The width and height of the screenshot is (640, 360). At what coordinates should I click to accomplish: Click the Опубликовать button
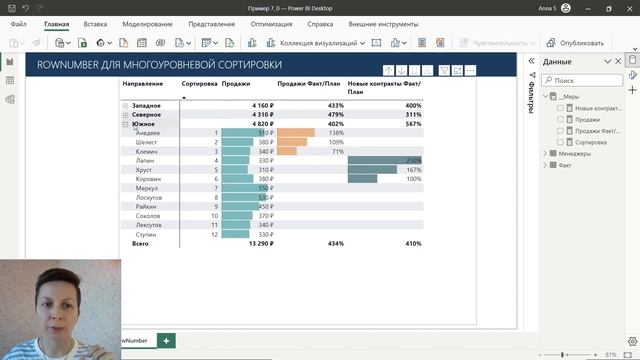576,43
